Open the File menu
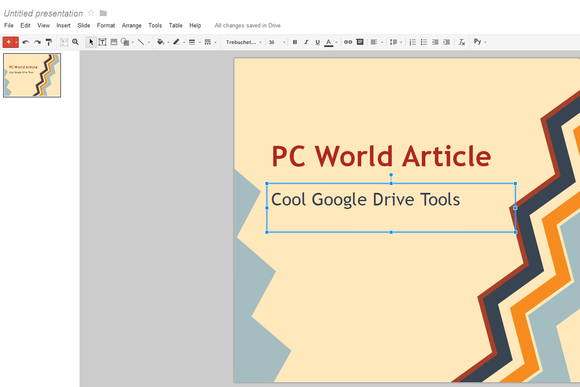Viewport: 580px width, 387px height. pyautogui.click(x=9, y=26)
